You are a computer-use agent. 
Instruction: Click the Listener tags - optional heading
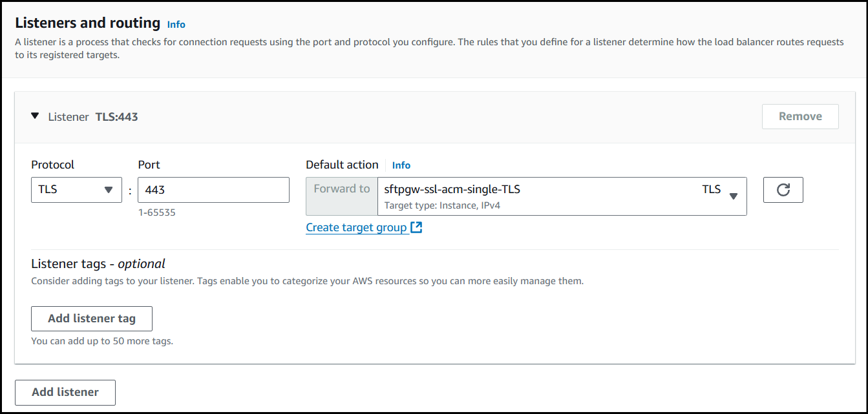click(x=98, y=264)
